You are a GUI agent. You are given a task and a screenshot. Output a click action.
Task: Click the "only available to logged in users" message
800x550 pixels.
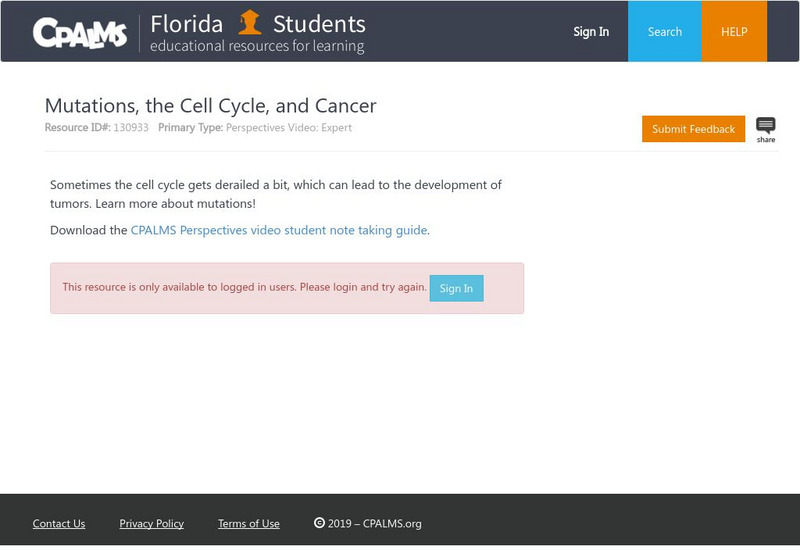point(244,287)
